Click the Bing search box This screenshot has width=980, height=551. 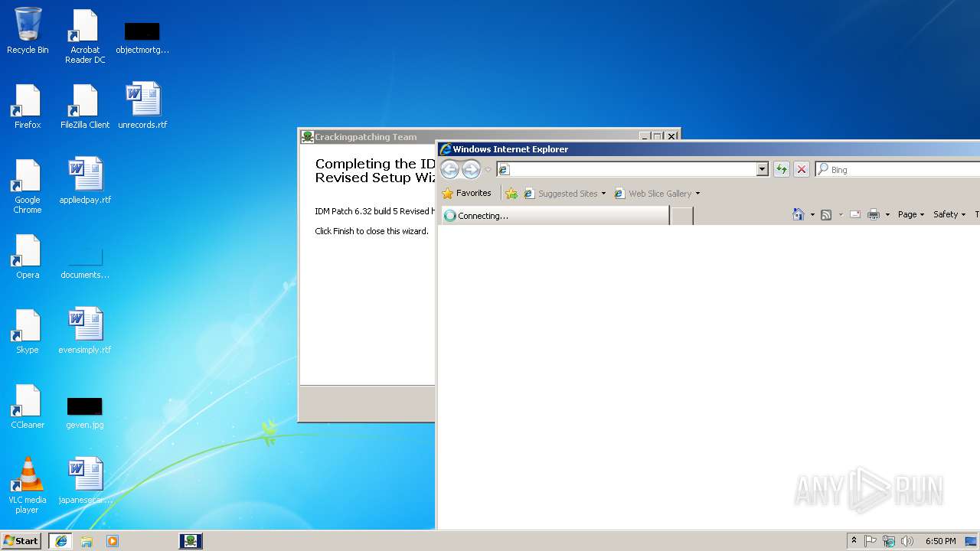(x=900, y=169)
